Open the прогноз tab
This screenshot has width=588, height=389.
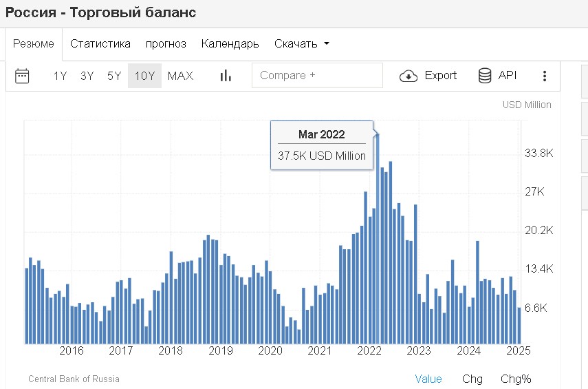(166, 44)
